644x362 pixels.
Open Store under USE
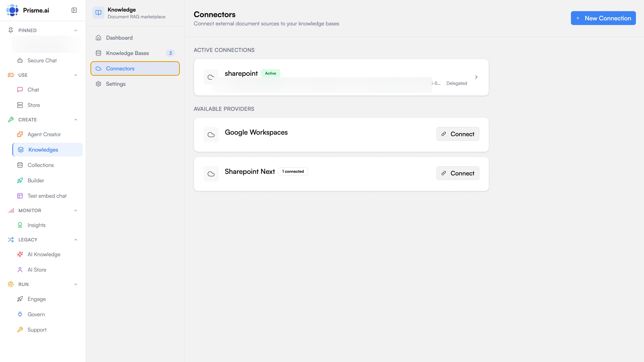pos(47,105)
